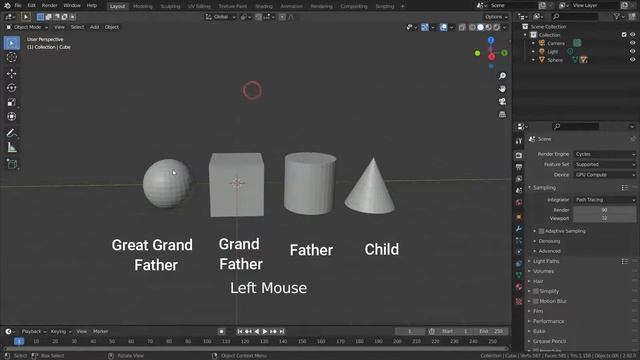Open the Options dropdown button
This screenshot has height=360, width=640.
tap(496, 17)
